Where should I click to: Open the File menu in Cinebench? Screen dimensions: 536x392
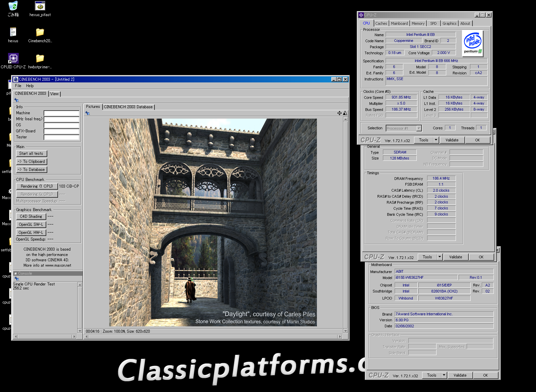coord(18,86)
